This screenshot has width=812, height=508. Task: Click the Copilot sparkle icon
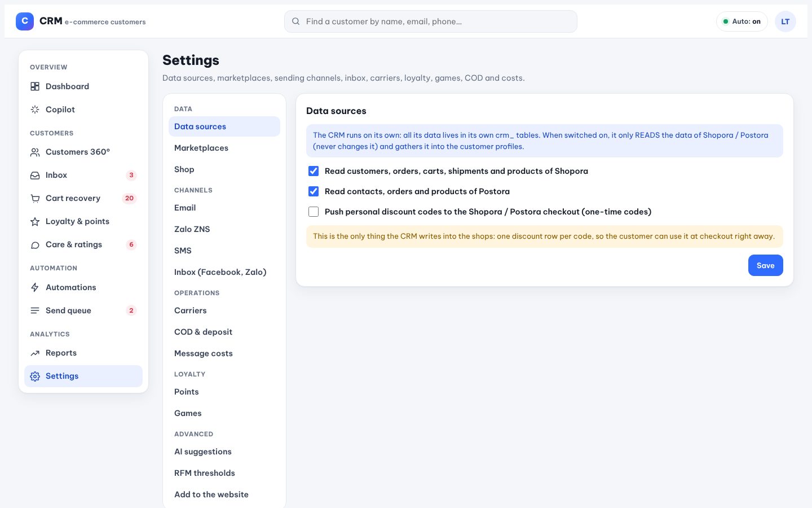click(35, 110)
